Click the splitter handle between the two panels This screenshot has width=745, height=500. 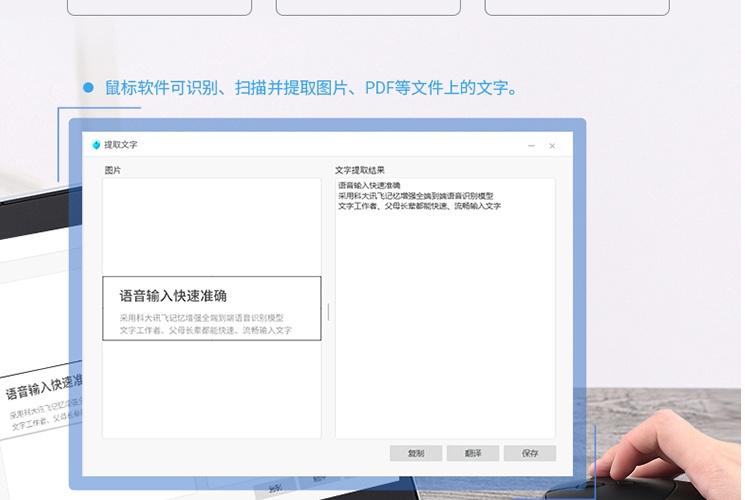[328, 312]
